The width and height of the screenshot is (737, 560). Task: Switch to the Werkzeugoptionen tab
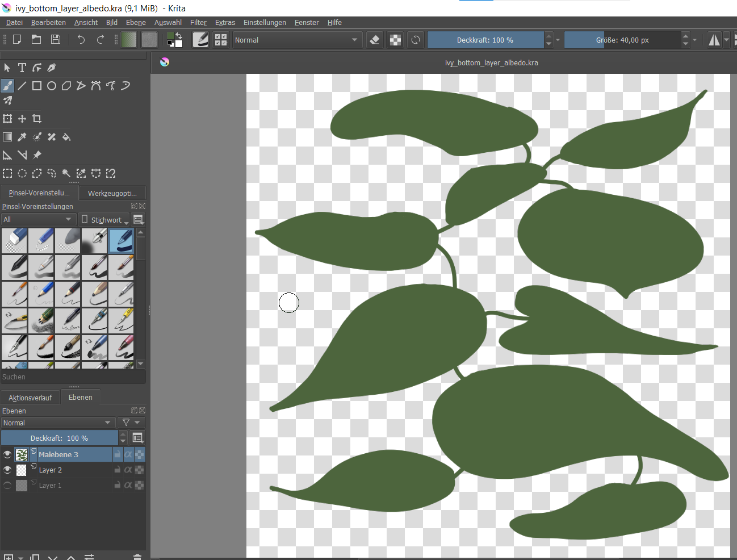point(112,193)
